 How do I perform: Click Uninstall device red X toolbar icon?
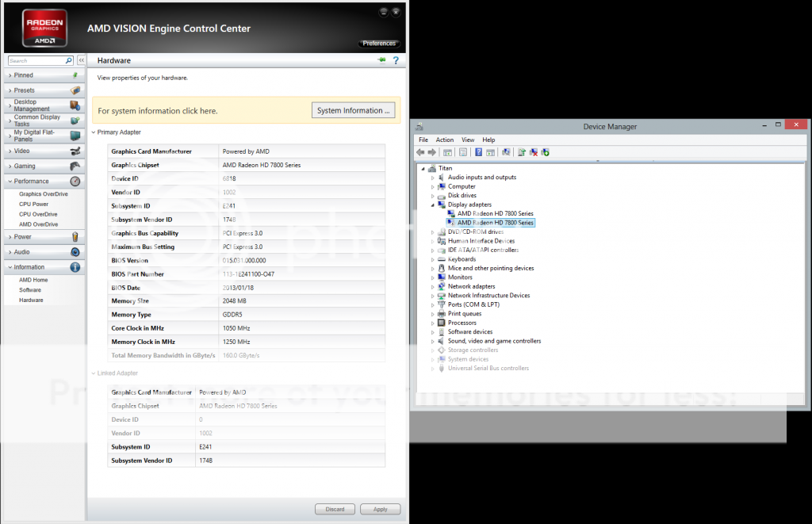click(x=534, y=152)
